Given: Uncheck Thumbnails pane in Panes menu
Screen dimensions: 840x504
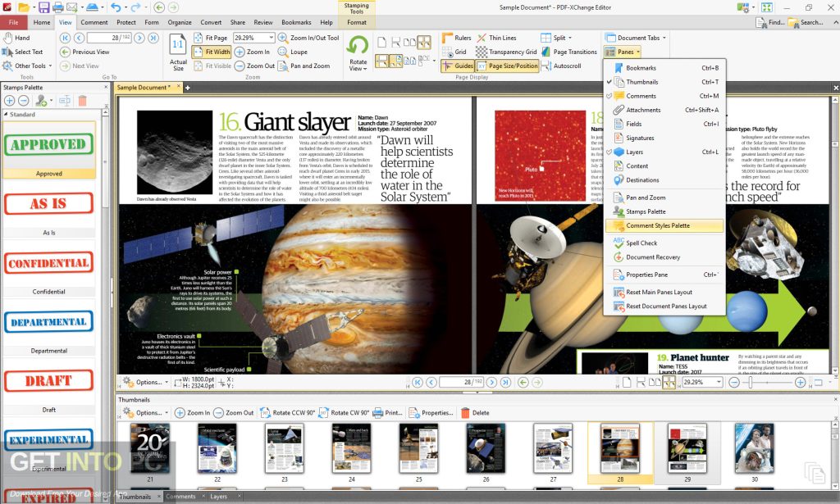Looking at the screenshot, I should tap(664, 82).
